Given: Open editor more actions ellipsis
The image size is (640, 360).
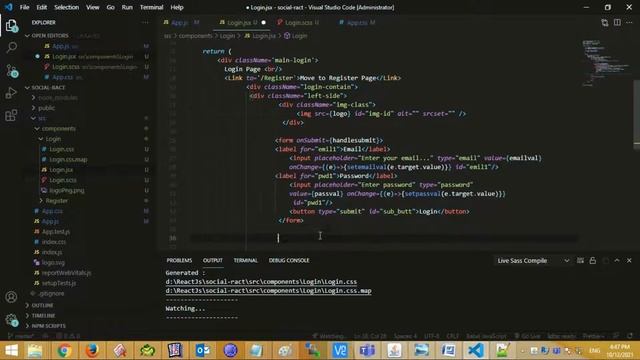Looking at the screenshot, I should pyautogui.click(x=629, y=22).
